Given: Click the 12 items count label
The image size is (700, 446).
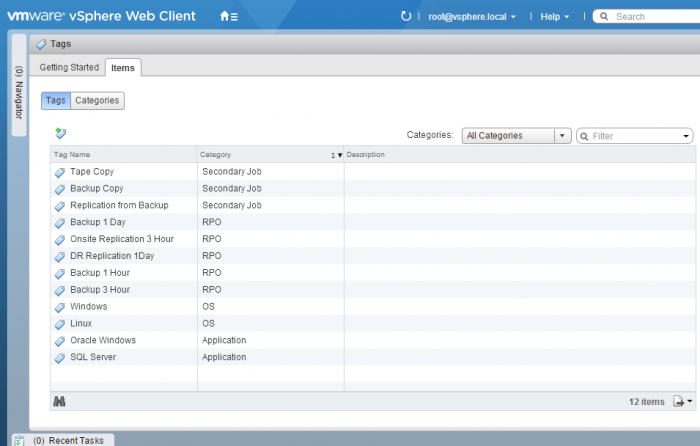Looking at the screenshot, I should pos(646,402).
